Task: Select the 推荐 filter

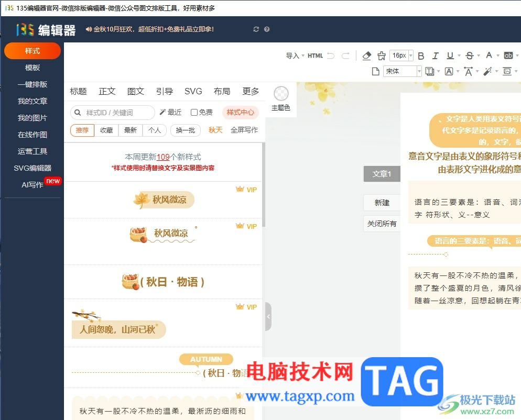Action: click(x=82, y=130)
